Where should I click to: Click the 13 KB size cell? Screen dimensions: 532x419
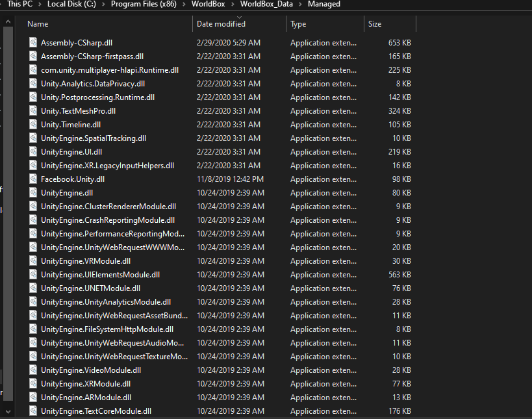[401, 398]
